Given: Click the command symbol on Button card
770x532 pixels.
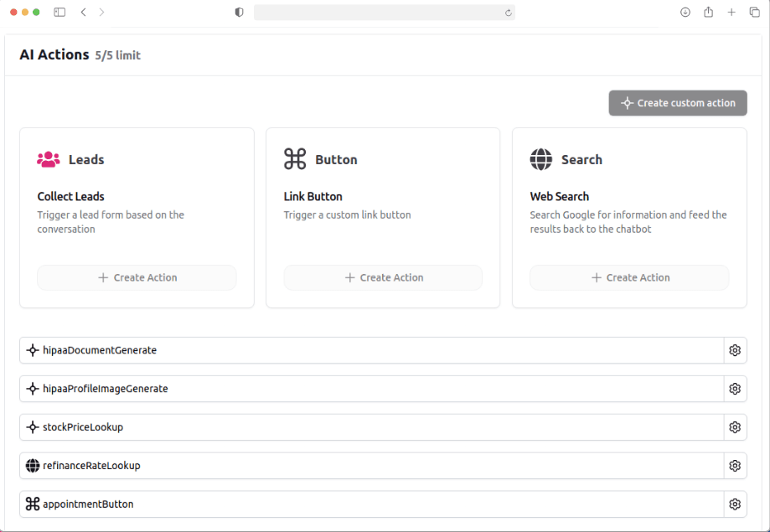Looking at the screenshot, I should [294, 159].
